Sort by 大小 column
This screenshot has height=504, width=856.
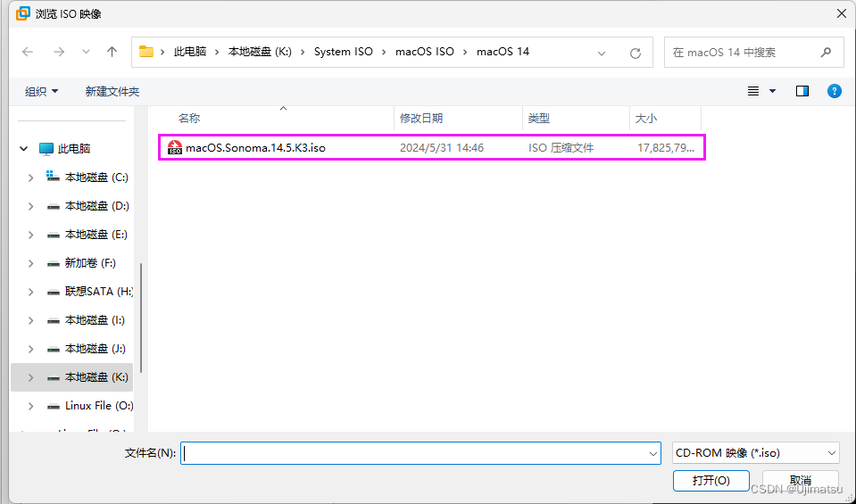click(646, 119)
